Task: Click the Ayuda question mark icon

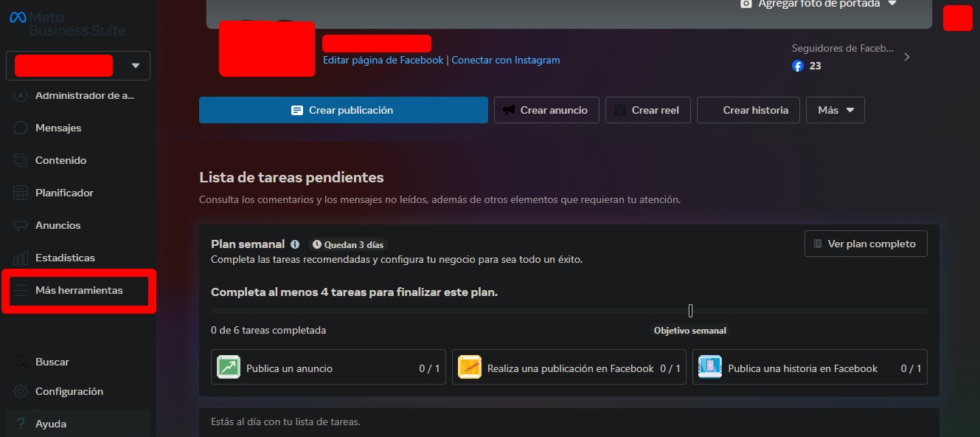Action: click(21, 424)
